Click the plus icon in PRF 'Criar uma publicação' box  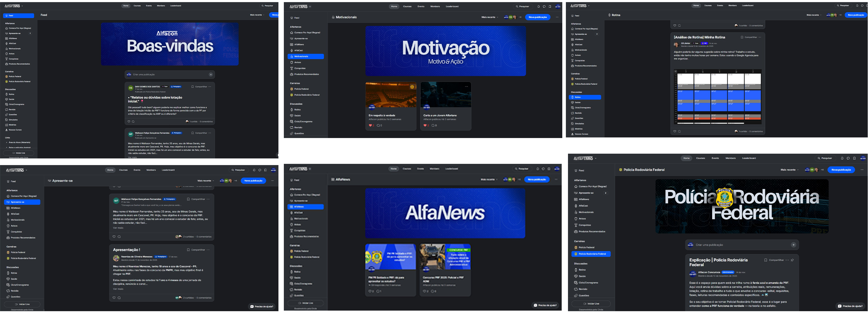click(x=794, y=245)
